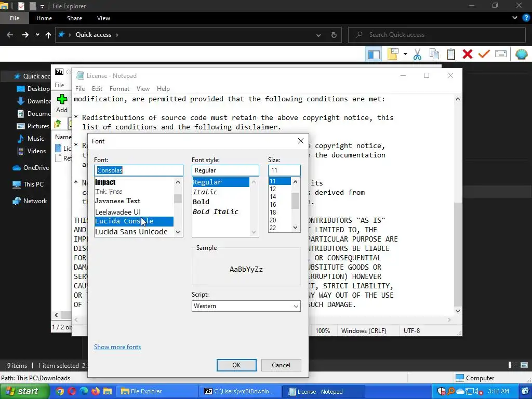The image size is (532, 399).
Task: Click the orange search magnifier tray icon
Action: point(451,391)
